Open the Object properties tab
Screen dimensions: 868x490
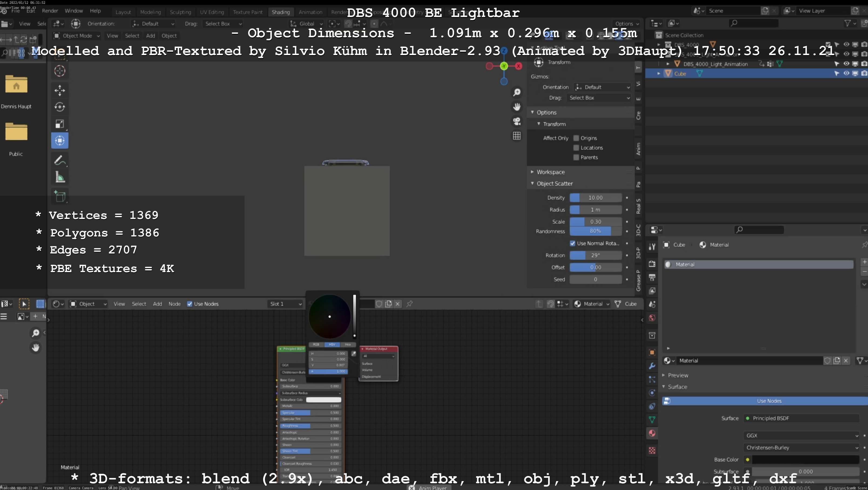click(x=652, y=353)
